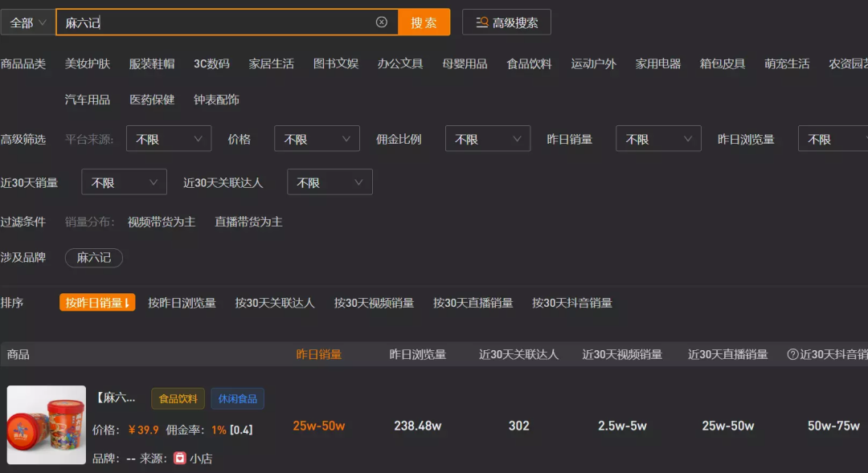The width and height of the screenshot is (868, 473).
Task: Click the 休闲食品 product tag
Action: point(237,398)
